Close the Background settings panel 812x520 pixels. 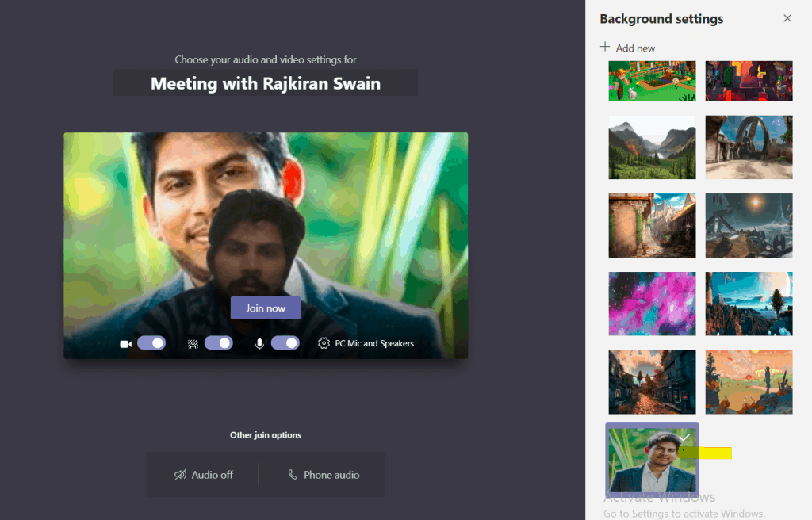[787, 18]
